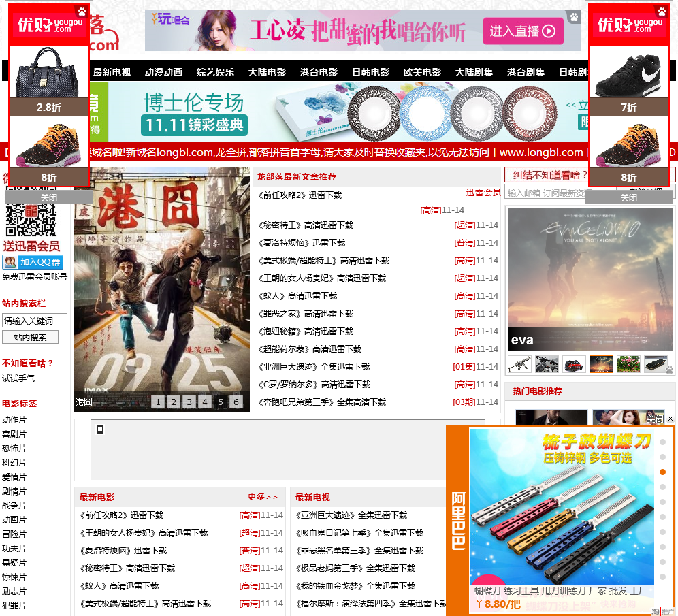Click the 进入直播 button
The width and height of the screenshot is (678, 616).
point(523,31)
